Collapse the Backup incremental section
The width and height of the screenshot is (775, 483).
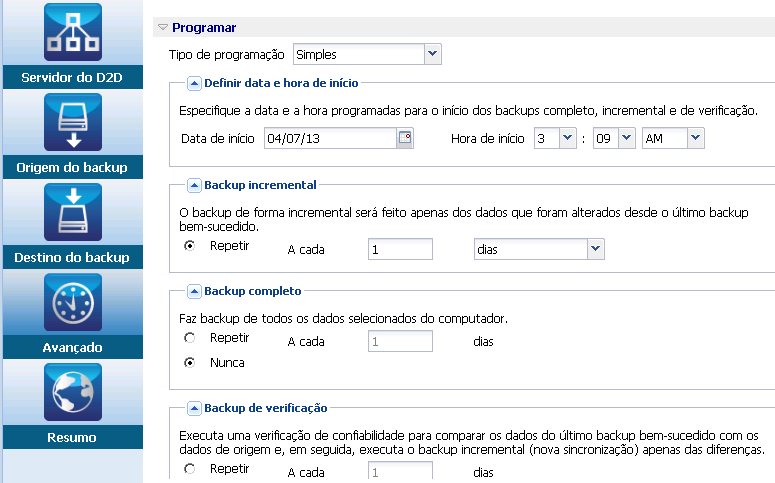194,185
